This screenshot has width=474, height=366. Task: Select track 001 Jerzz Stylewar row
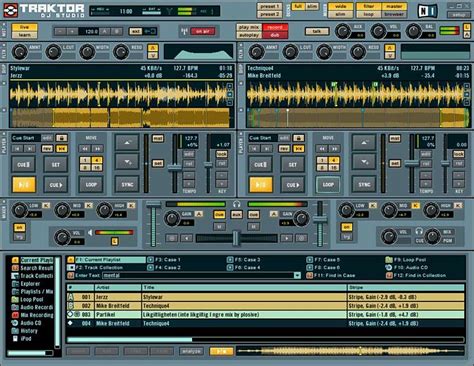pyautogui.click(x=265, y=297)
